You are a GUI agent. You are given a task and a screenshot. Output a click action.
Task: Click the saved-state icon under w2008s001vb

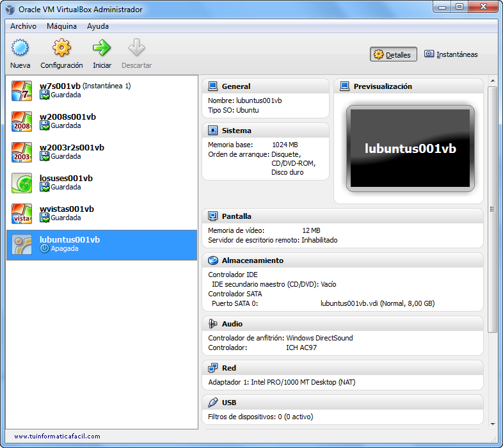point(45,125)
